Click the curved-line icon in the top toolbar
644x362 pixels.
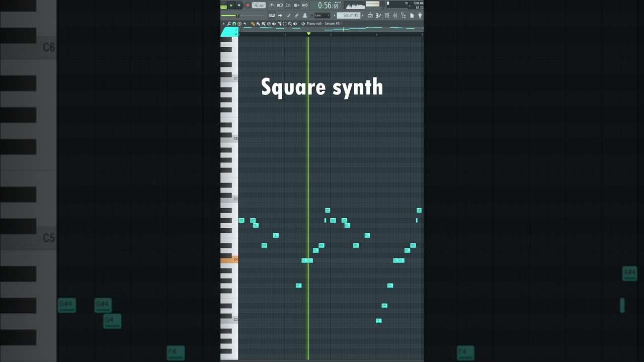point(288,16)
